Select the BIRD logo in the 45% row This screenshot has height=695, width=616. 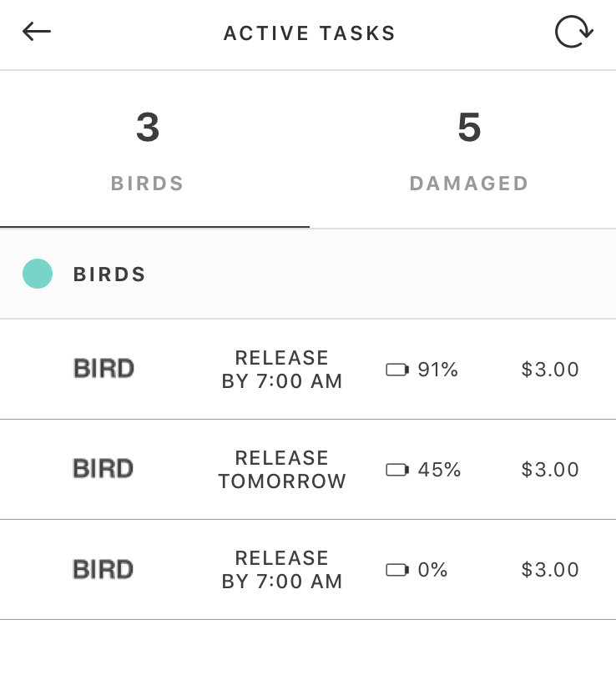pyautogui.click(x=104, y=469)
